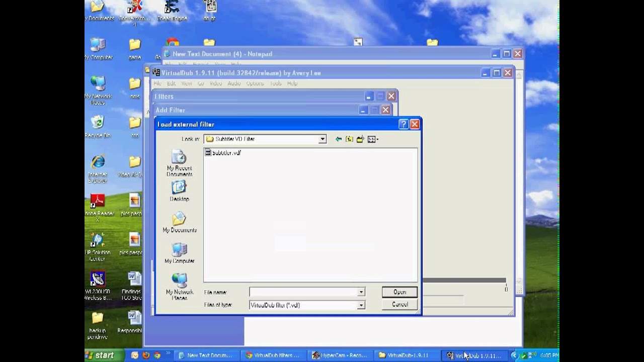Open My Computer in places bar
This screenshot has height=362, width=644.
(179, 253)
